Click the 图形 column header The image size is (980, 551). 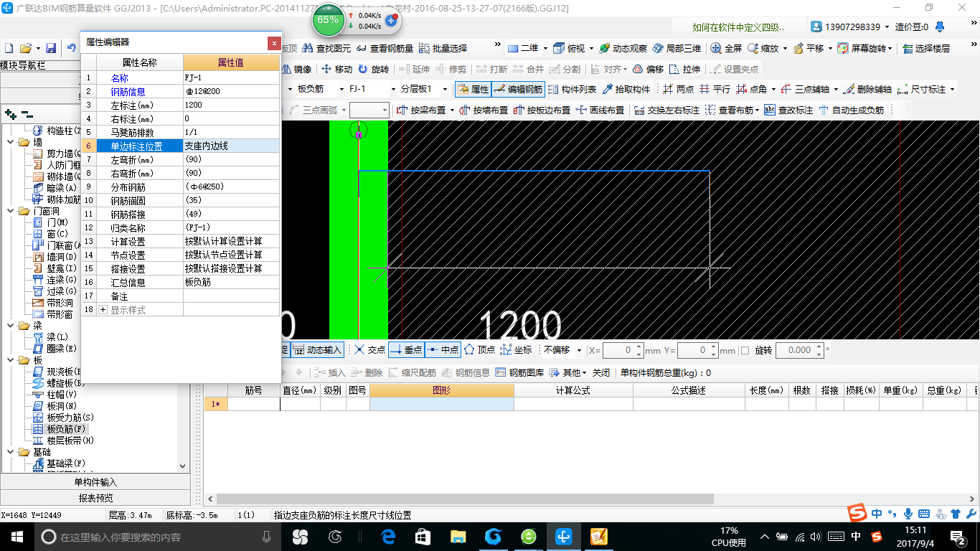point(442,390)
